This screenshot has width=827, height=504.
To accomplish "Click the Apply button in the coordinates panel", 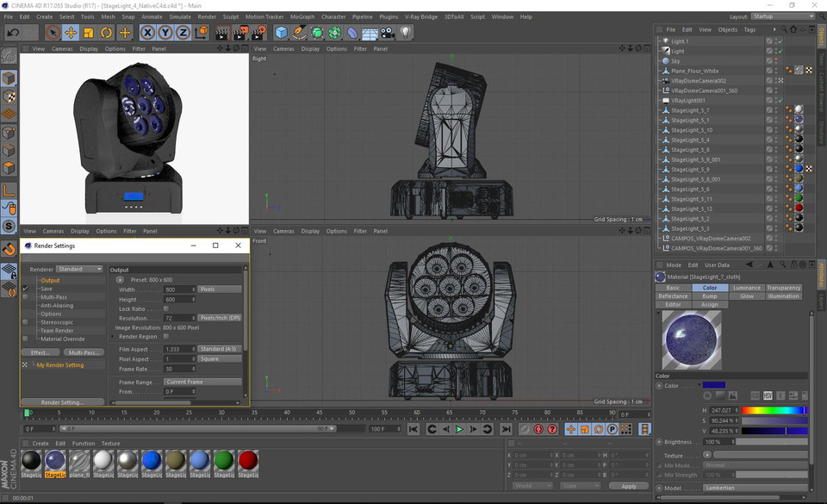I will (629, 485).
